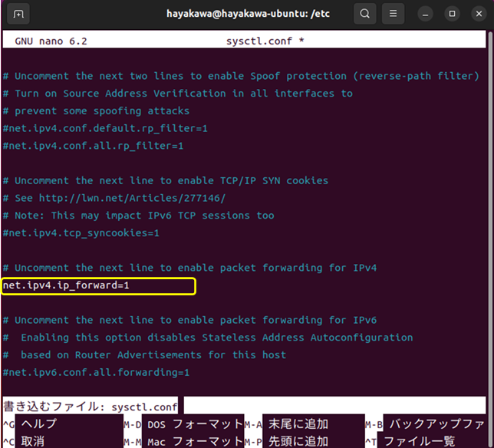Click the terminal search magnifier icon
The width and height of the screenshot is (494, 448).
[365, 14]
